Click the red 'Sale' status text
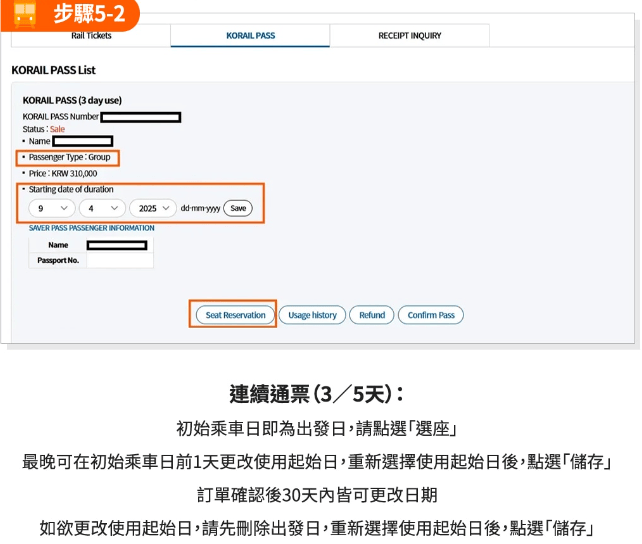This screenshot has height=544, width=642. tap(57, 129)
